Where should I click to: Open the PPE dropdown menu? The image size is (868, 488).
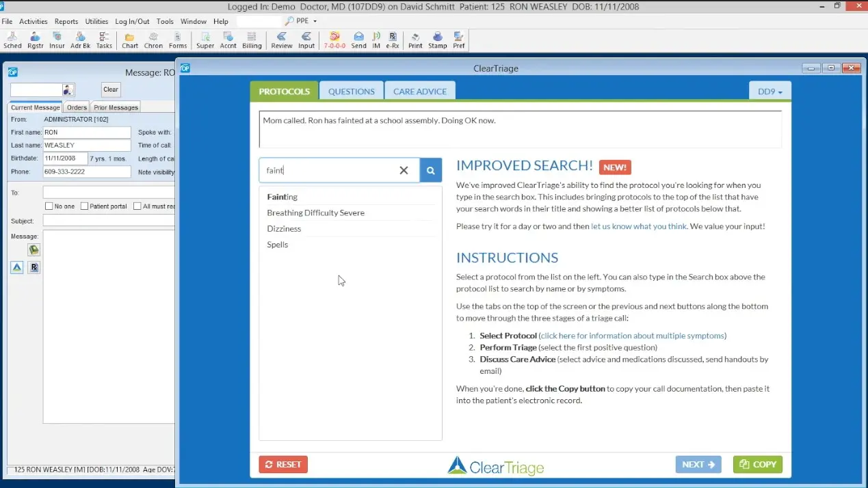coord(300,21)
